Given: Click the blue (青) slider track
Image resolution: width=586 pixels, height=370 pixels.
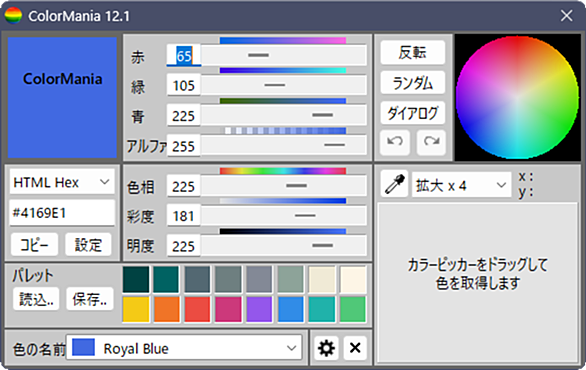Looking at the screenshot, I should 284,115.
